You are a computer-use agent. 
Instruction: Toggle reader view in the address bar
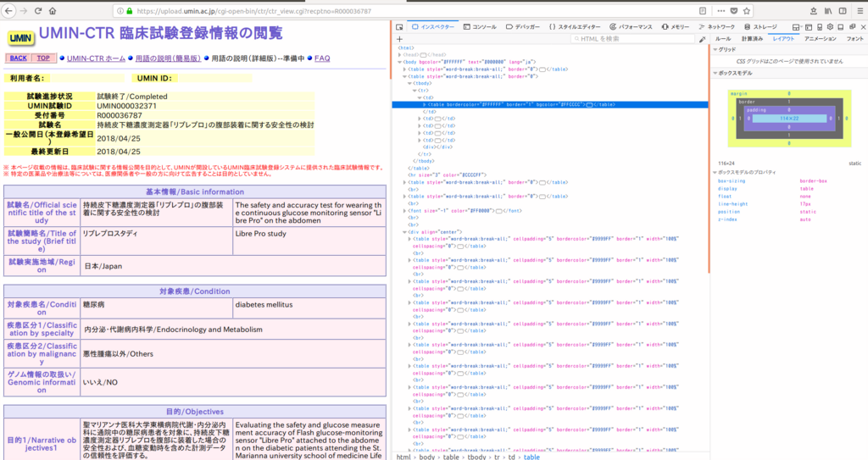(703, 11)
